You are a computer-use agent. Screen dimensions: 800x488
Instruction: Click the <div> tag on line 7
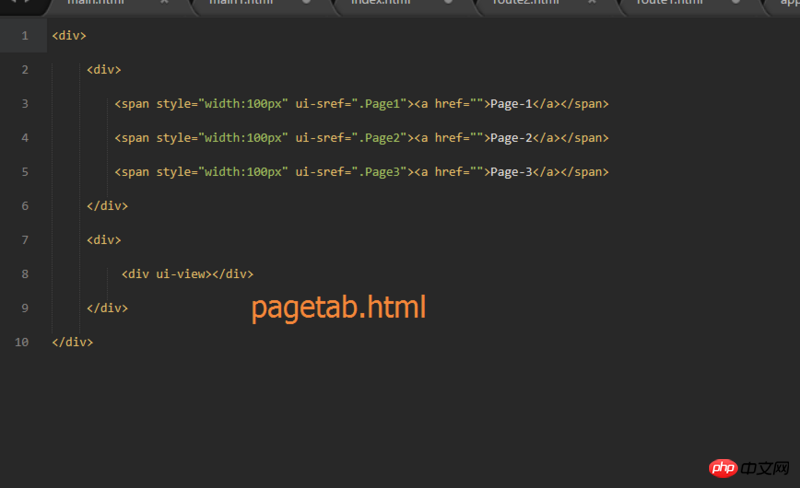[104, 240]
